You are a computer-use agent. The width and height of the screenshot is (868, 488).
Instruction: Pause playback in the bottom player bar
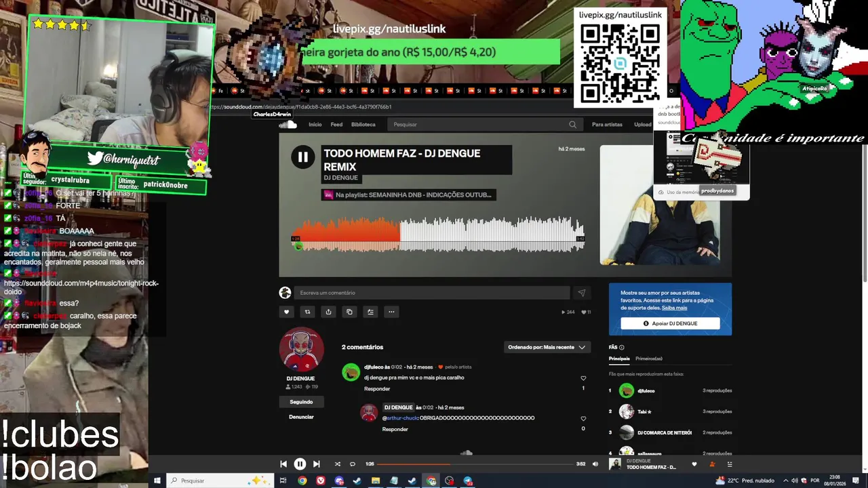pyautogui.click(x=300, y=464)
